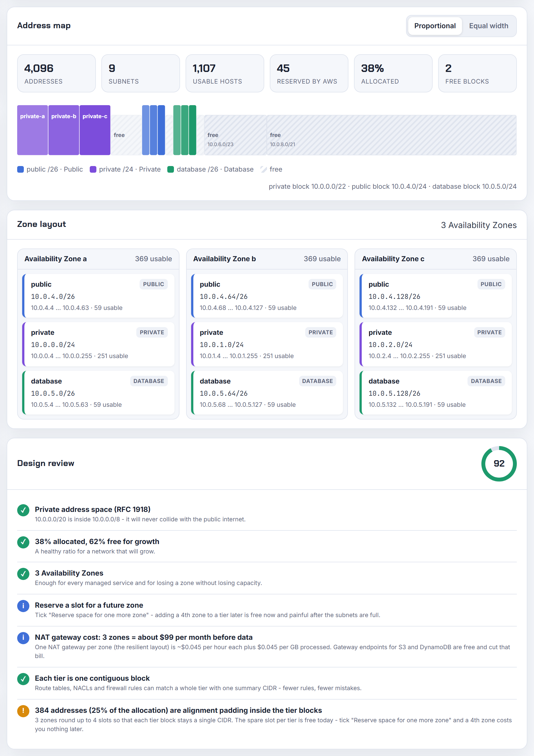The width and height of the screenshot is (534, 756).
Task: Click the check icon beside 38% allocated
Action: tap(23, 542)
